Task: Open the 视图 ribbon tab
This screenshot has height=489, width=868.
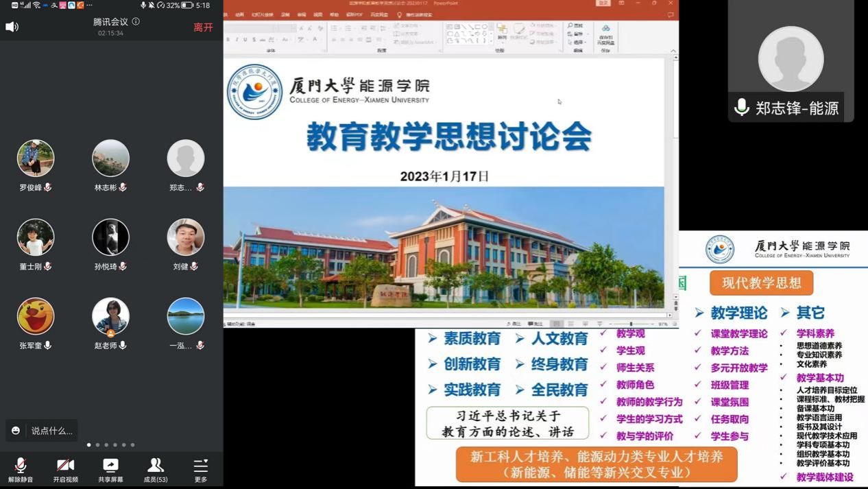Action: (x=318, y=14)
